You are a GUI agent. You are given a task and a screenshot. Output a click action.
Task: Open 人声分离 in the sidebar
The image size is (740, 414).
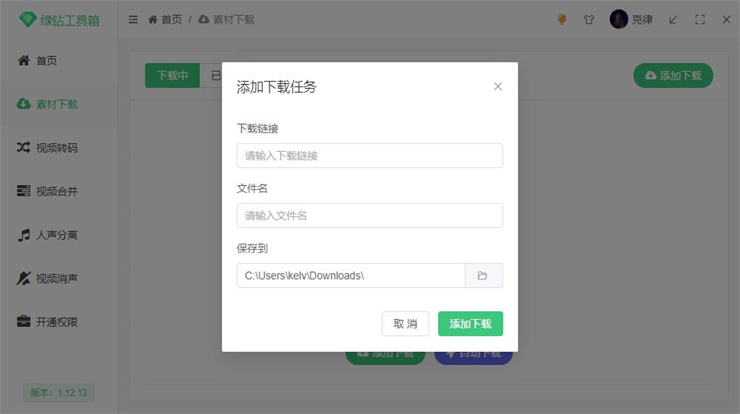pos(59,235)
